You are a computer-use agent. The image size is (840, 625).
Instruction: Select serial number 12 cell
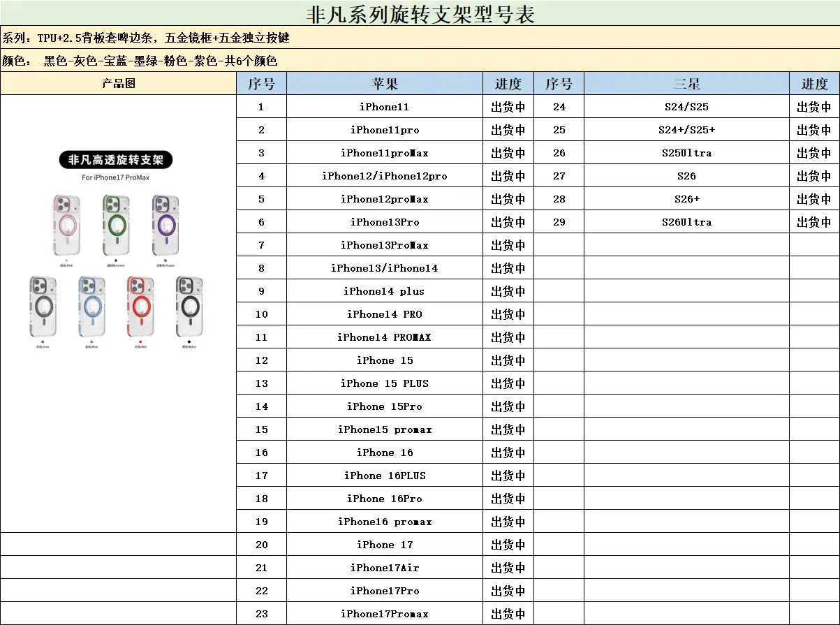[x=262, y=360]
